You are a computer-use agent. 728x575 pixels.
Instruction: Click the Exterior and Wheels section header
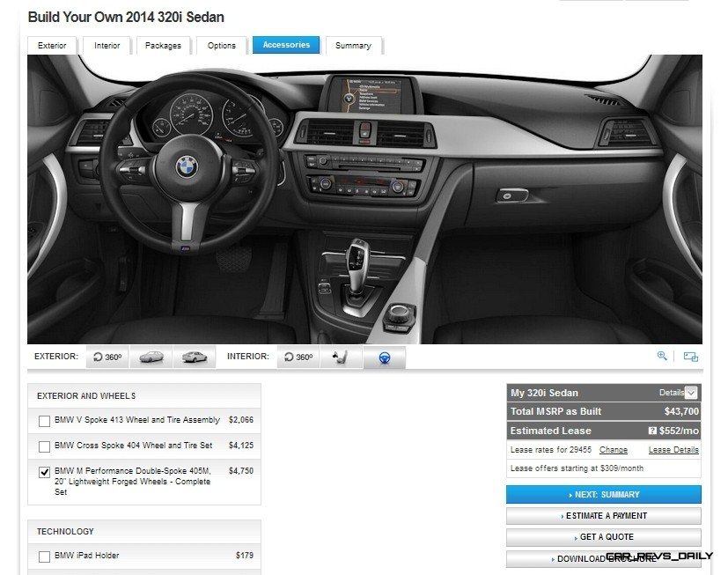pyautogui.click(x=144, y=395)
